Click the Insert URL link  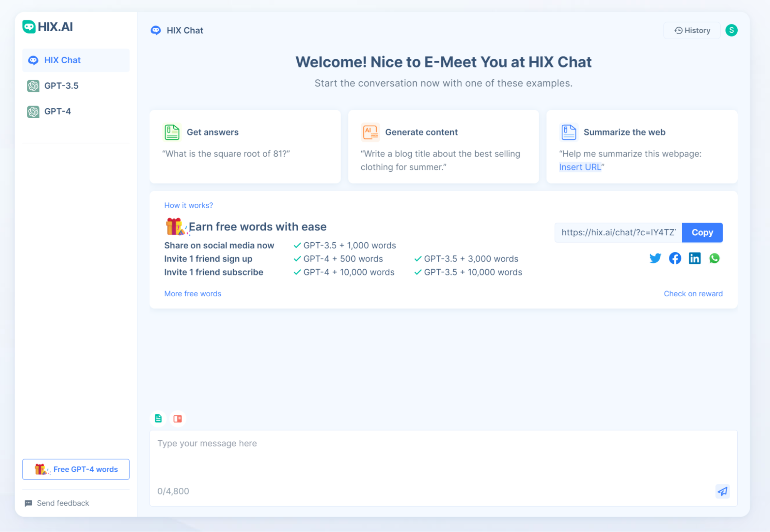[x=580, y=167]
